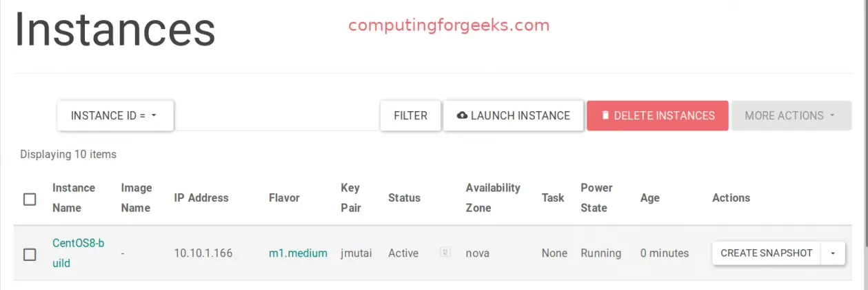Open the m1.medium flavor link

(x=298, y=253)
